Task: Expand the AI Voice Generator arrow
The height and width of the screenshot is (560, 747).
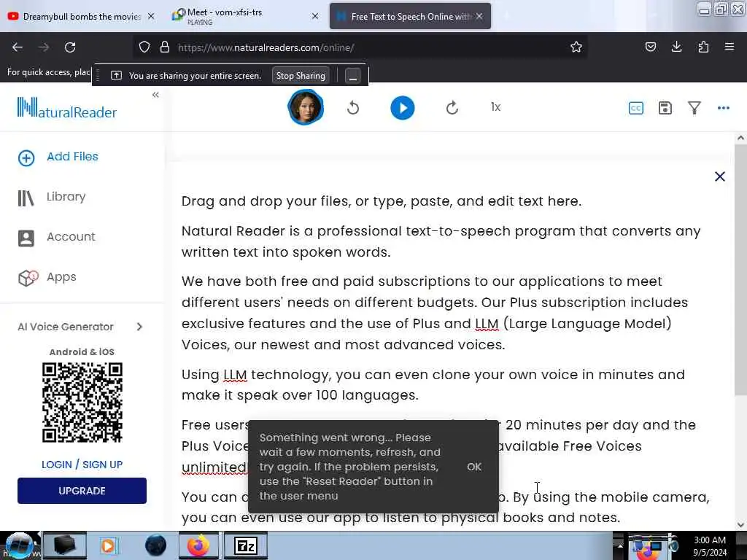Action: 139,327
